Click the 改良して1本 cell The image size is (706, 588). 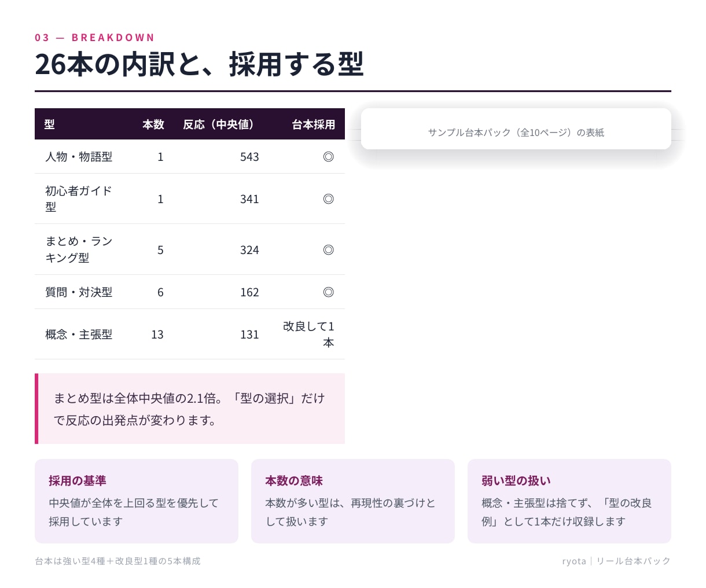click(308, 335)
